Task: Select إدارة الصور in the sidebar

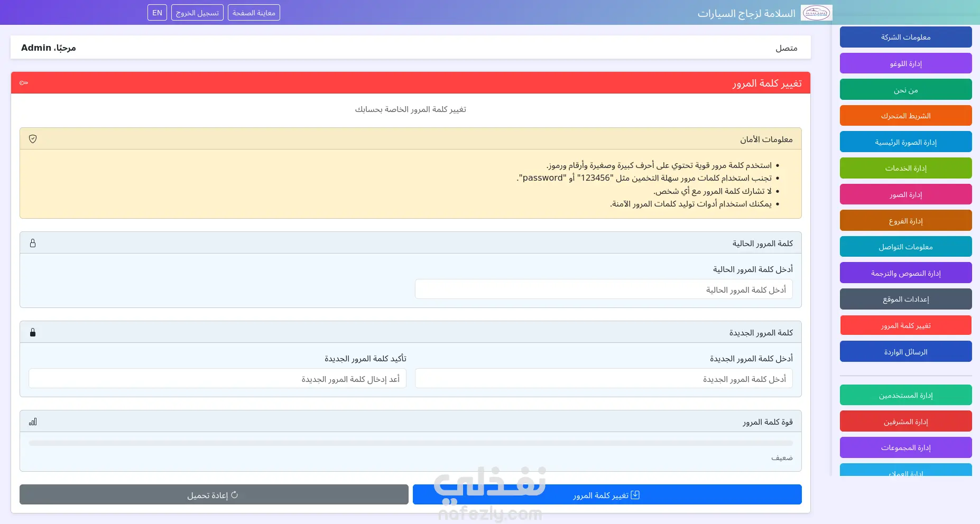Action: pyautogui.click(x=906, y=194)
